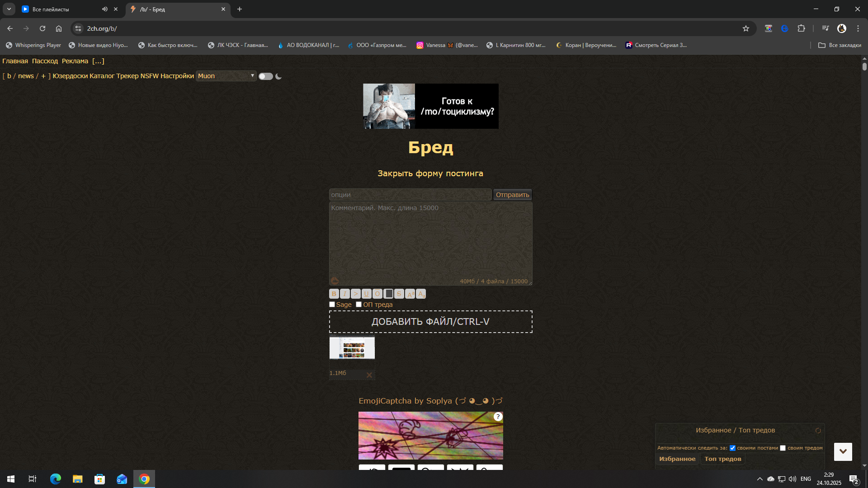
Task: Apply spoiler with dark square button
Action: click(x=388, y=294)
